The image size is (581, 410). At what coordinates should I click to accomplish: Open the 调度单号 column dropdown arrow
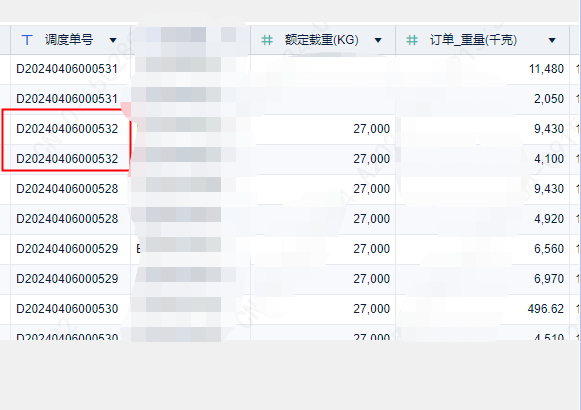pyautogui.click(x=113, y=40)
